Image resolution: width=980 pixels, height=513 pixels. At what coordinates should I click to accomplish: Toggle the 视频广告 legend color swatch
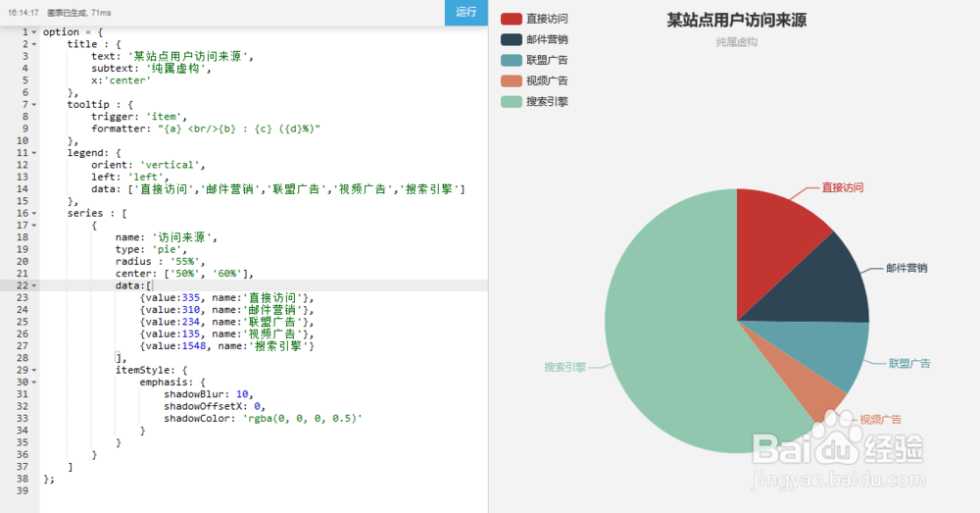coord(512,80)
